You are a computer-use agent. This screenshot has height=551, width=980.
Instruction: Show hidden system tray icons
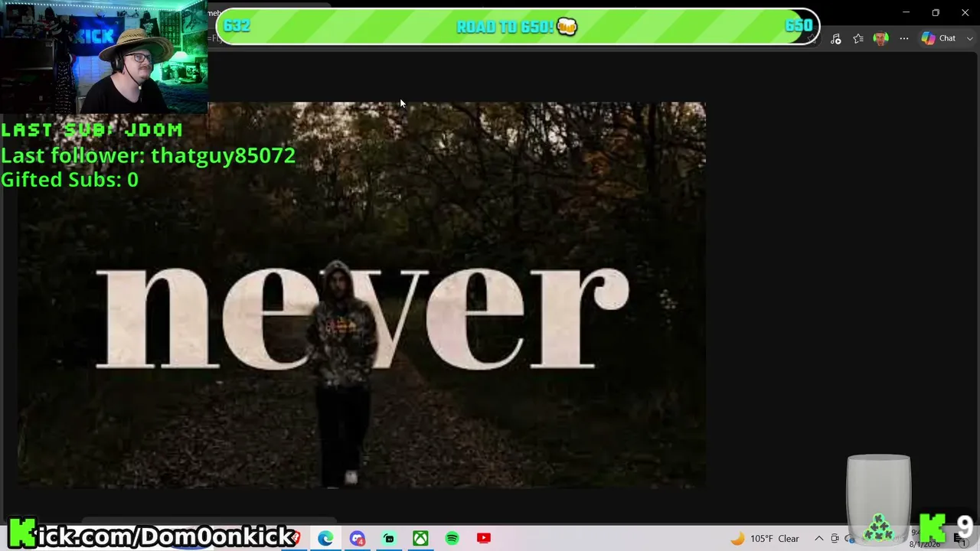point(818,539)
